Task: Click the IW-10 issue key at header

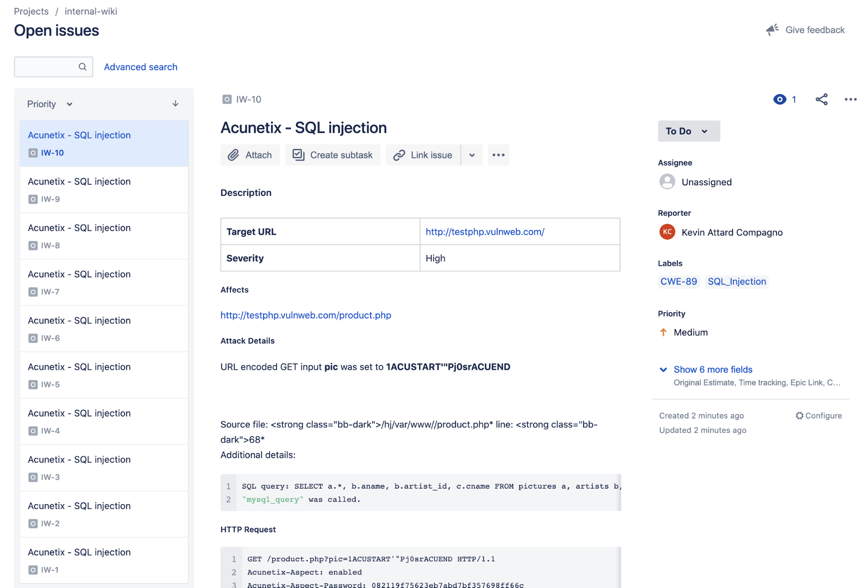Action: (249, 99)
